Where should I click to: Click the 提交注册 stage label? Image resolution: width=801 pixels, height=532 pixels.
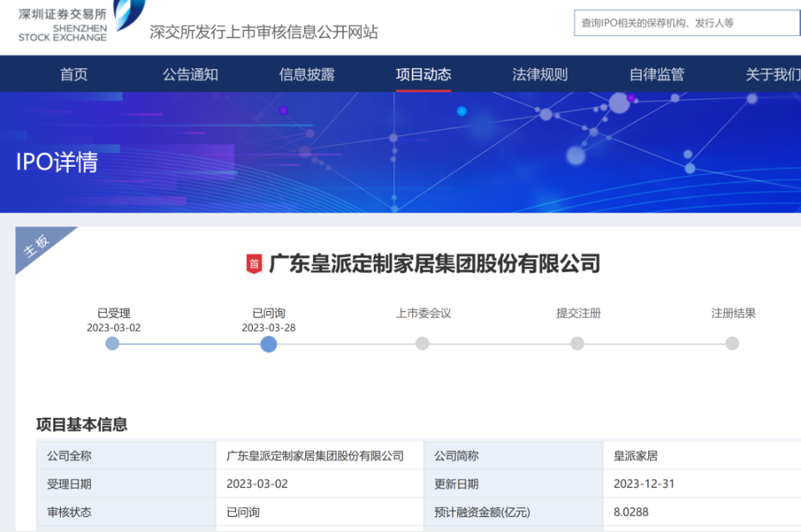pos(578,313)
